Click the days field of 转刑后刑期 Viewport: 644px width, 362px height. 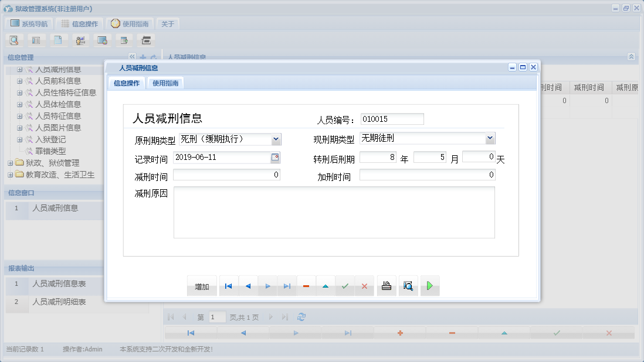coord(479,156)
